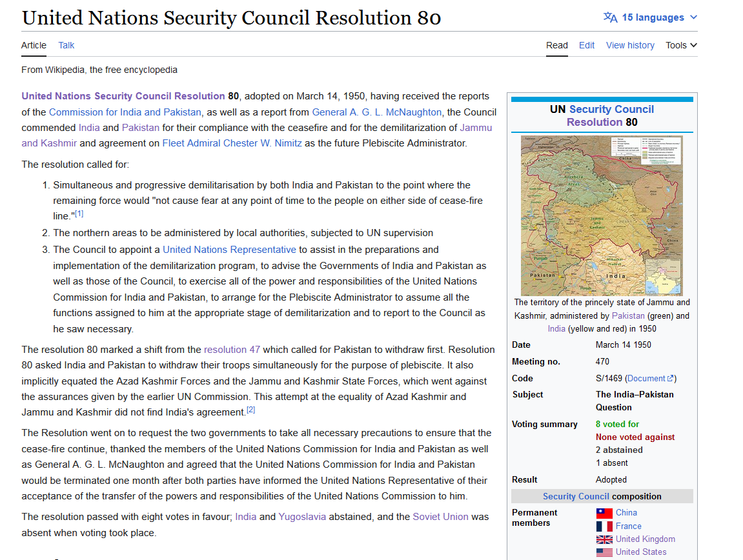The width and height of the screenshot is (743, 560).
Task: Open the United Nations Representative link
Action: point(229,250)
